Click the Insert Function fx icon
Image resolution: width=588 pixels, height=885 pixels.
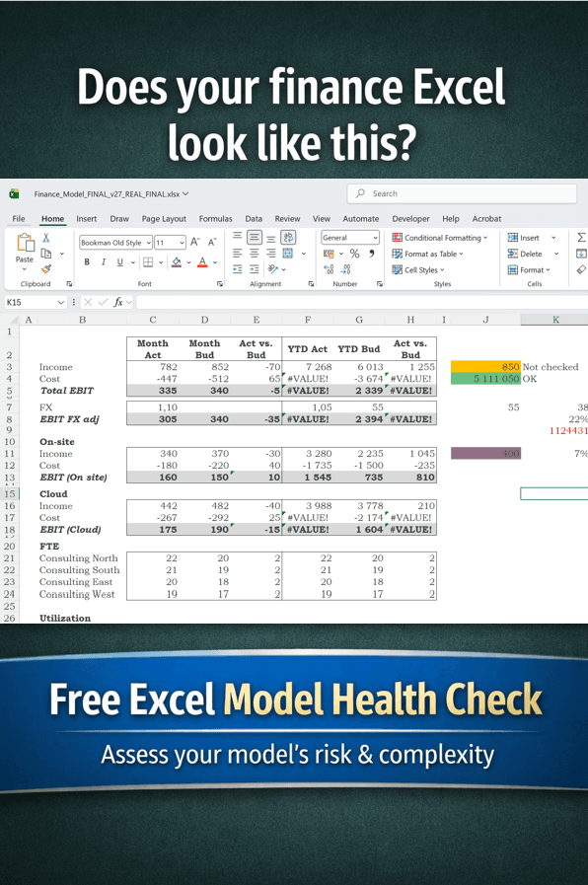[x=118, y=302]
